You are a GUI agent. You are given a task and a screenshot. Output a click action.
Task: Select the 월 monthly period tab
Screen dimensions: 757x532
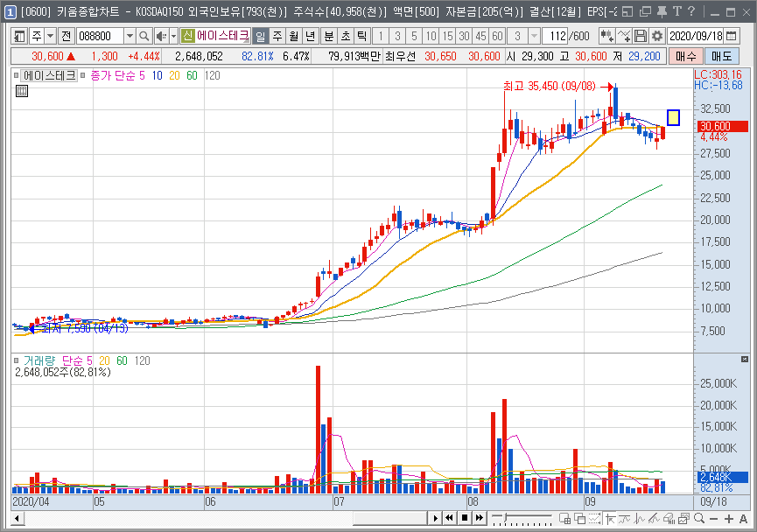pos(294,36)
